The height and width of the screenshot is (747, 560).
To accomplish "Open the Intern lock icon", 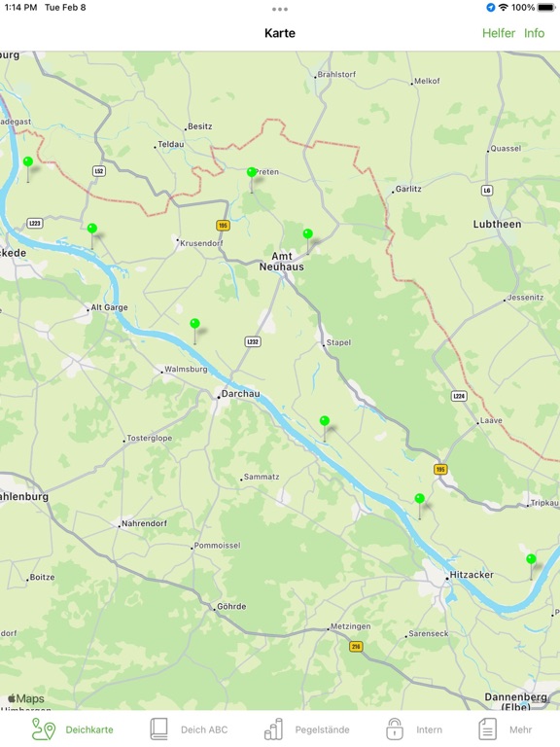I will click(395, 729).
